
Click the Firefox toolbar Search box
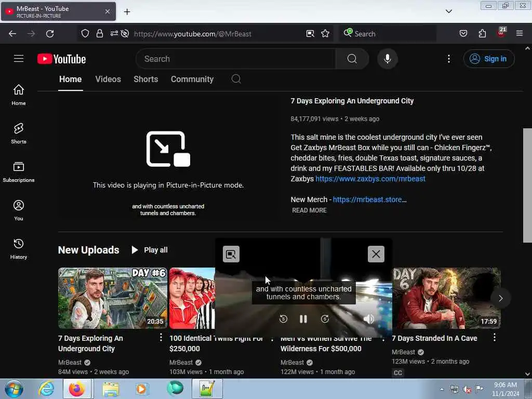pyautogui.click(x=388, y=34)
